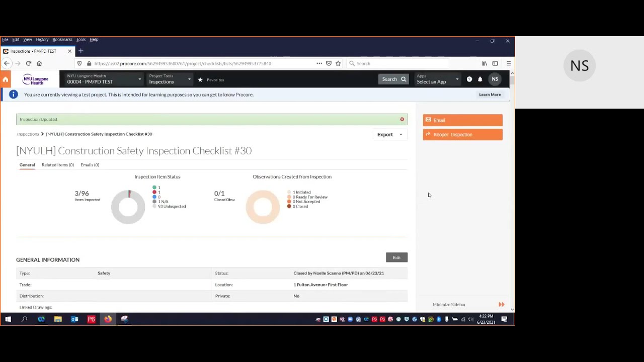Go to Procore home icon
Screen dimensions: 644x362
[6, 79]
